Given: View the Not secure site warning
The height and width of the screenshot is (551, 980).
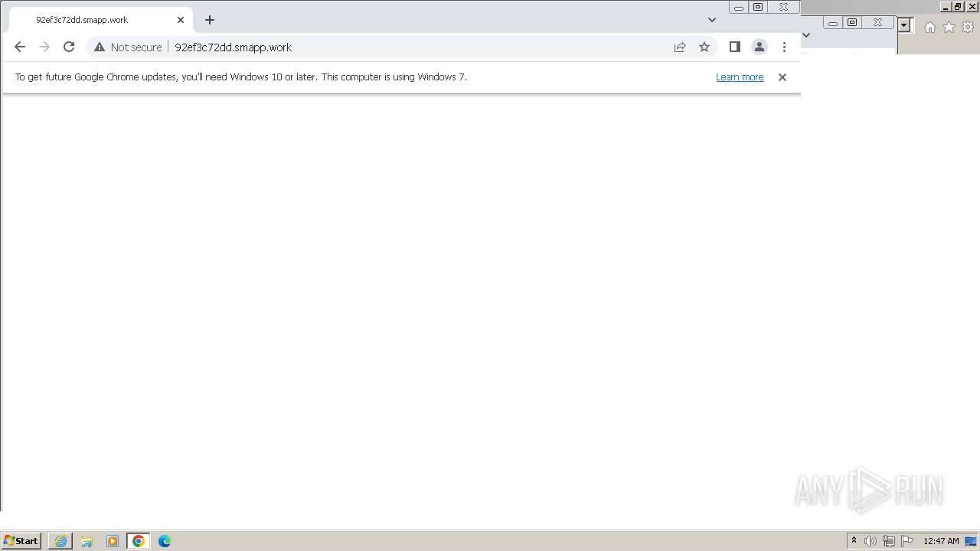Looking at the screenshot, I should click(128, 47).
